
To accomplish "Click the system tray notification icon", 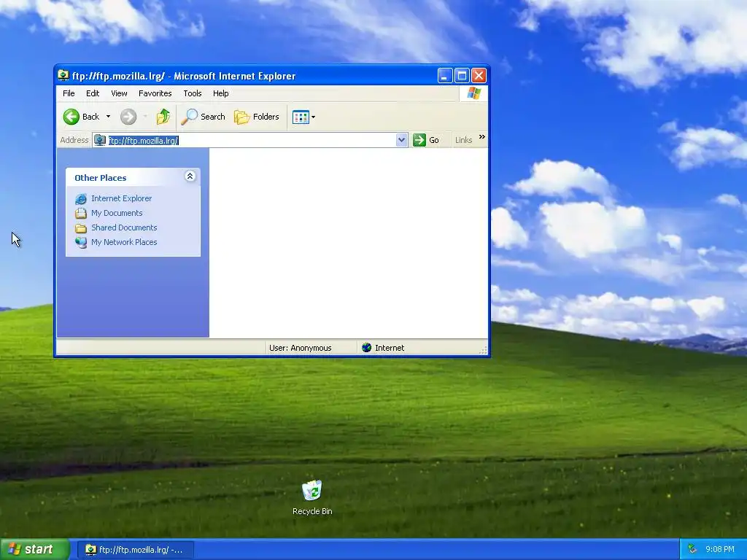I will [692, 550].
